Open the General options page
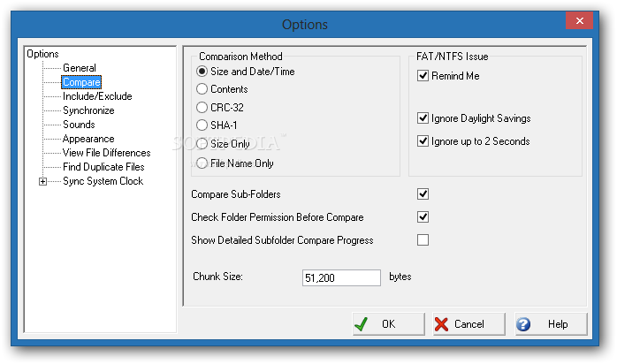The height and width of the screenshot is (364, 617). [x=80, y=68]
